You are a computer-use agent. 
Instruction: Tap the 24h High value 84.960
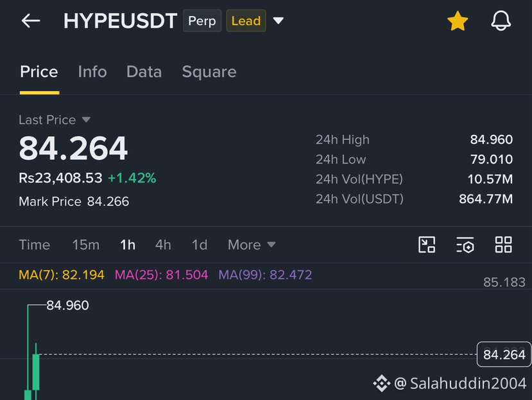coord(492,139)
